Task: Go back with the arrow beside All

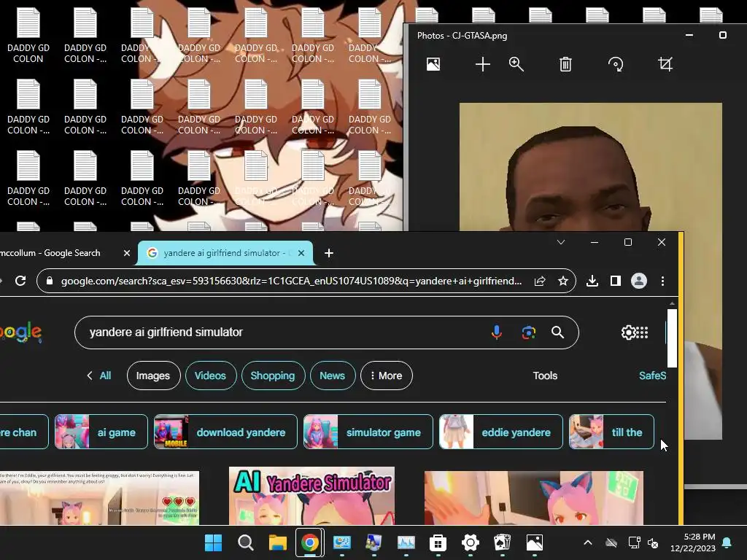Action: coord(90,376)
